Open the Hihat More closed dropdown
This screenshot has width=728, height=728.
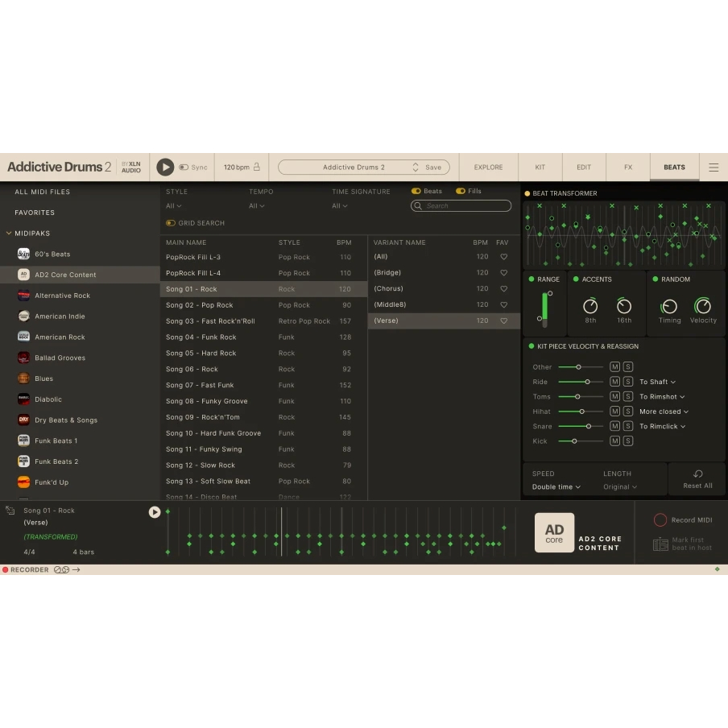[x=664, y=412]
